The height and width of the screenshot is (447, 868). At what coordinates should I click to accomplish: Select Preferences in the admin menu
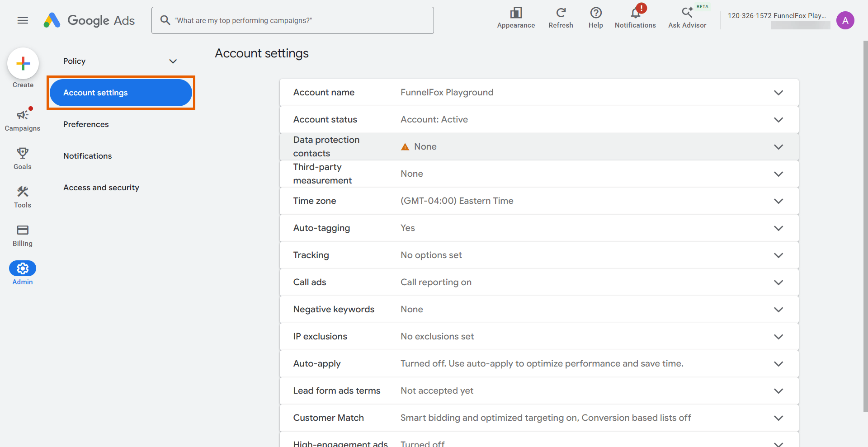(x=86, y=124)
